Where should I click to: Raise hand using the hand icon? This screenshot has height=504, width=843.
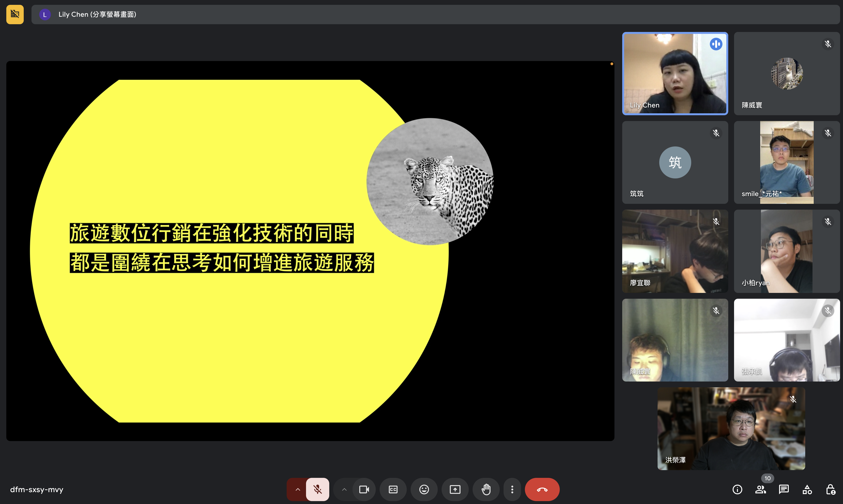click(x=486, y=489)
